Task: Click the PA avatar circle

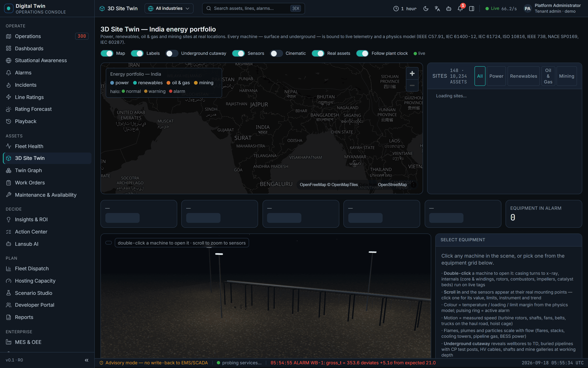Action: coord(527,9)
